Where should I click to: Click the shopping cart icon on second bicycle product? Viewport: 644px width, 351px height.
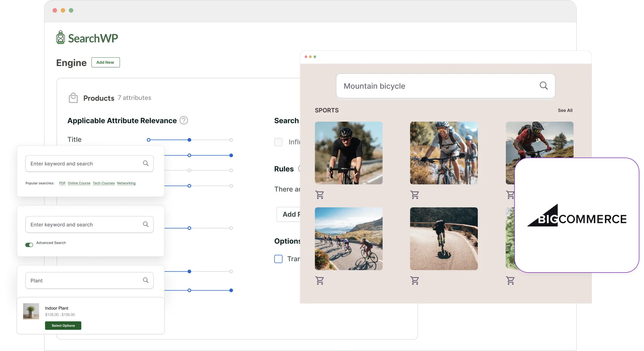coord(415,195)
